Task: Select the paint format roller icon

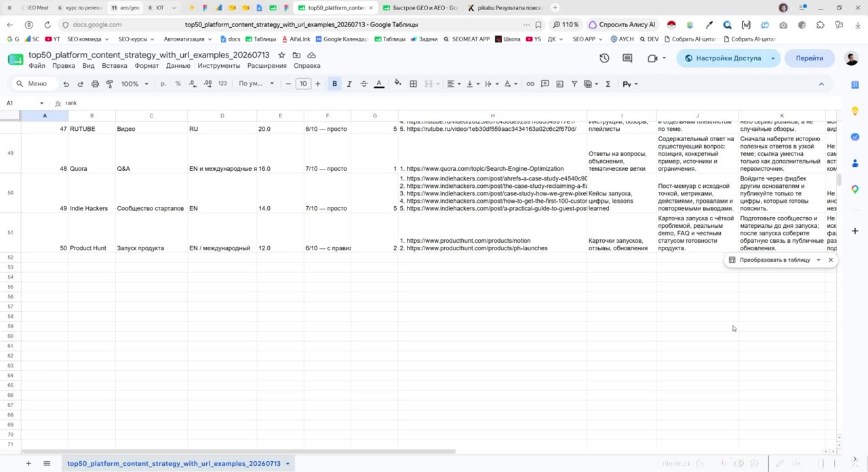Action: pos(109,84)
